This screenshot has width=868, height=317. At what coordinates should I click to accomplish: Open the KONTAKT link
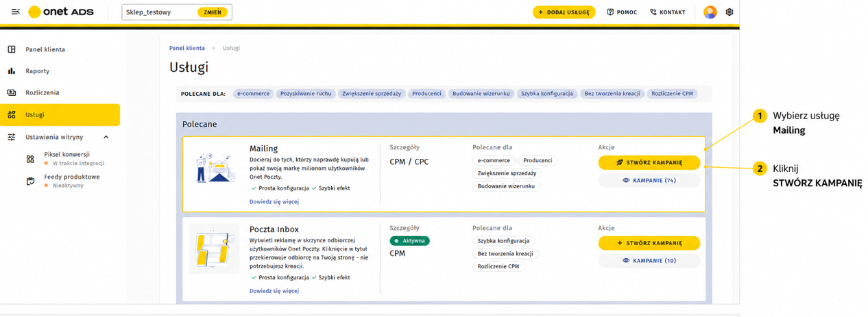667,12
